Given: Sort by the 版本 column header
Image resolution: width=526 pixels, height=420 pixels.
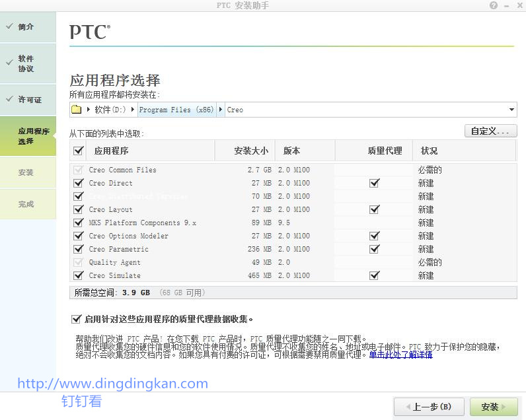Looking at the screenshot, I should tap(305, 151).
